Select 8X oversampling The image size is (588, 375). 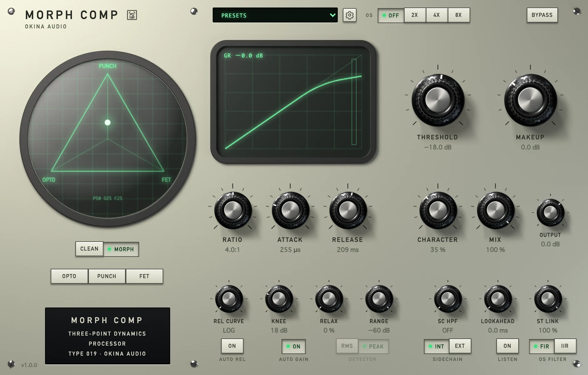click(459, 15)
